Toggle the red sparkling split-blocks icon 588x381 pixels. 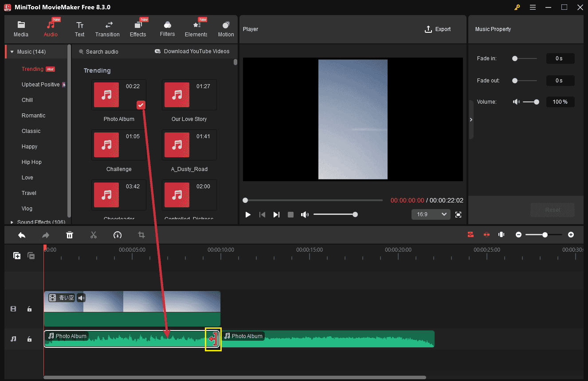(x=486, y=235)
